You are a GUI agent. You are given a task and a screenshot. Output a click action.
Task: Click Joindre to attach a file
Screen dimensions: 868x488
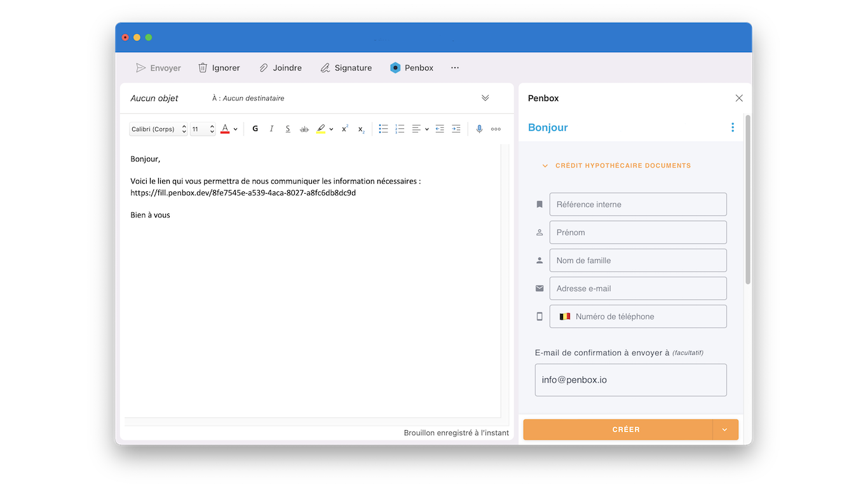280,68
